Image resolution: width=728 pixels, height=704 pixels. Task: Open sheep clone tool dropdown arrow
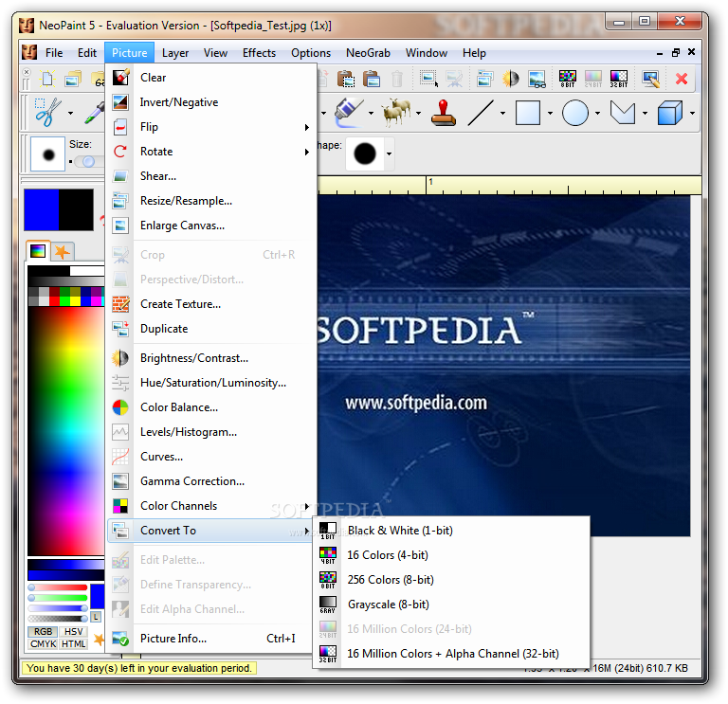pyautogui.click(x=418, y=113)
